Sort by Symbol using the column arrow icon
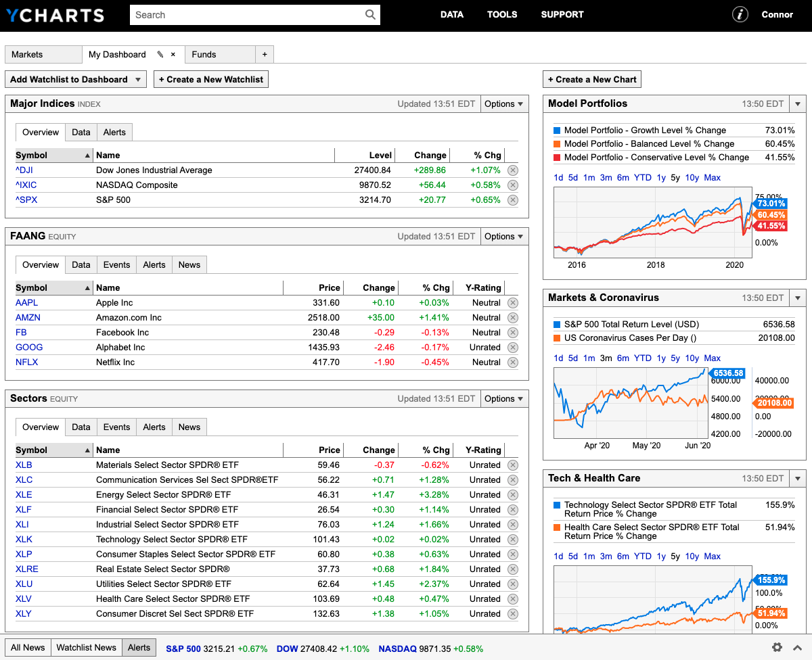The height and width of the screenshot is (660, 812). 89,155
